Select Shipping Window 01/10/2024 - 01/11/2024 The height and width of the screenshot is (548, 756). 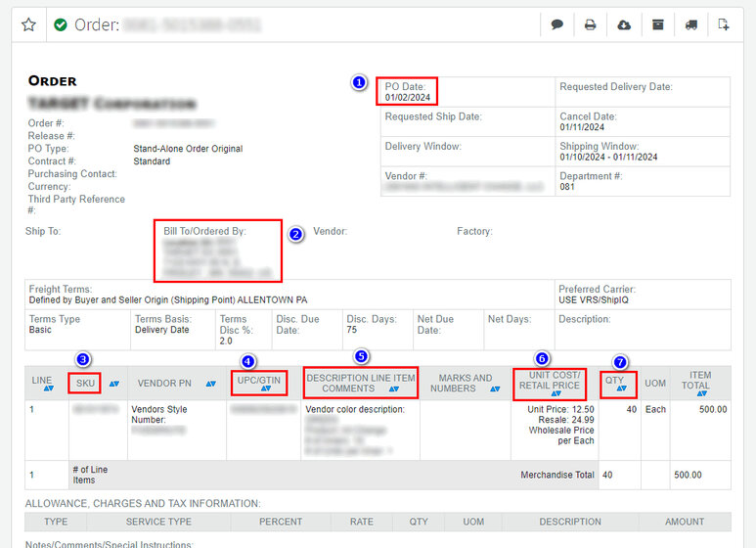[x=608, y=158]
